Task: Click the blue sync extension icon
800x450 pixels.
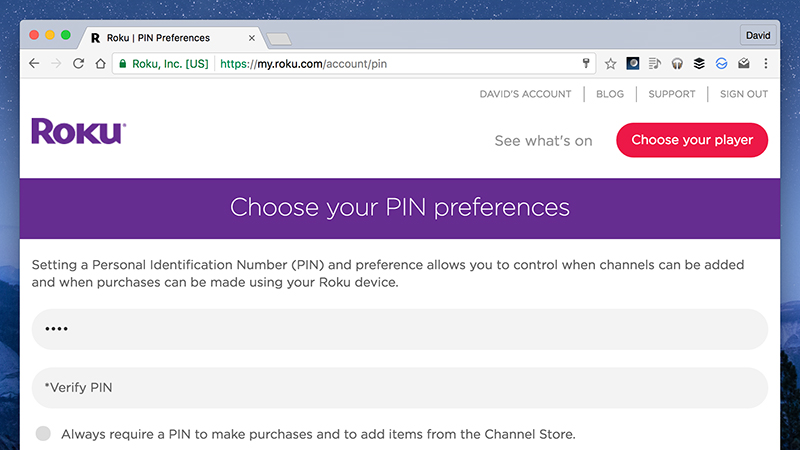Action: tap(721, 64)
